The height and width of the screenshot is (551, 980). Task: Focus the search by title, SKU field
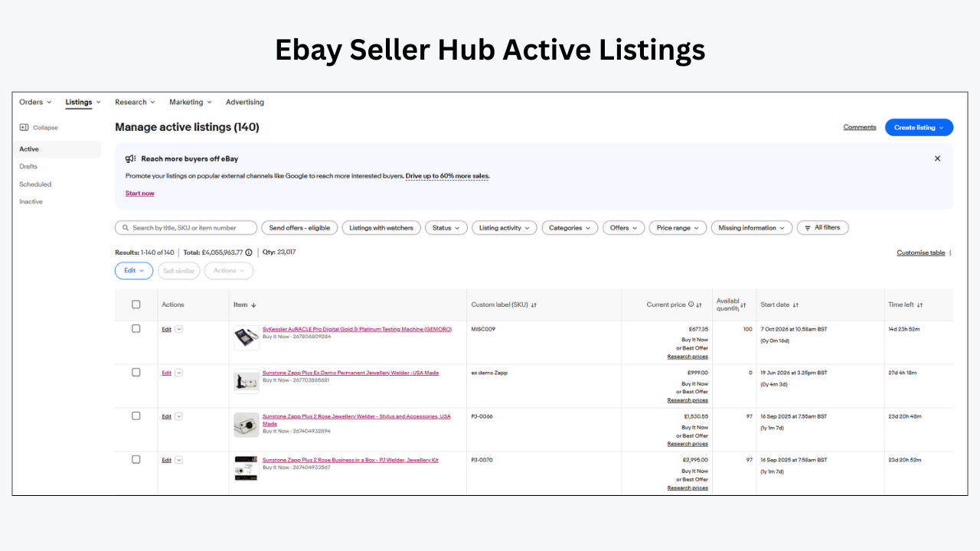pos(186,228)
